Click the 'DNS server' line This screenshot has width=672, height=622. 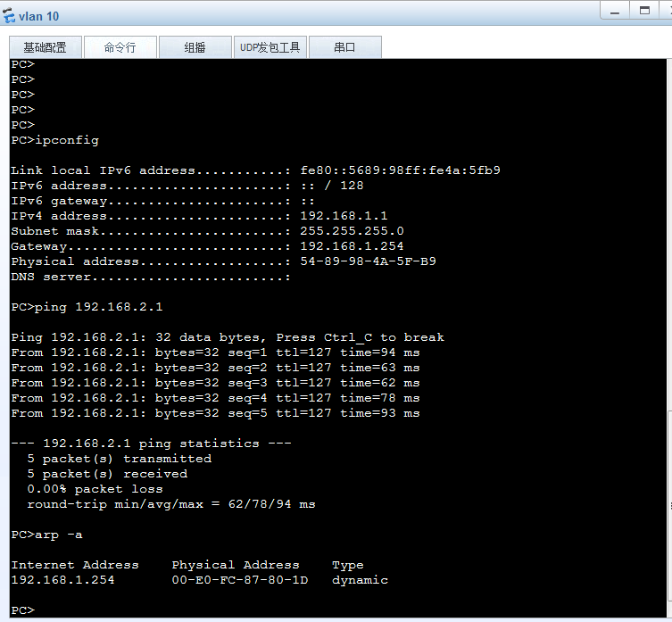pos(151,277)
